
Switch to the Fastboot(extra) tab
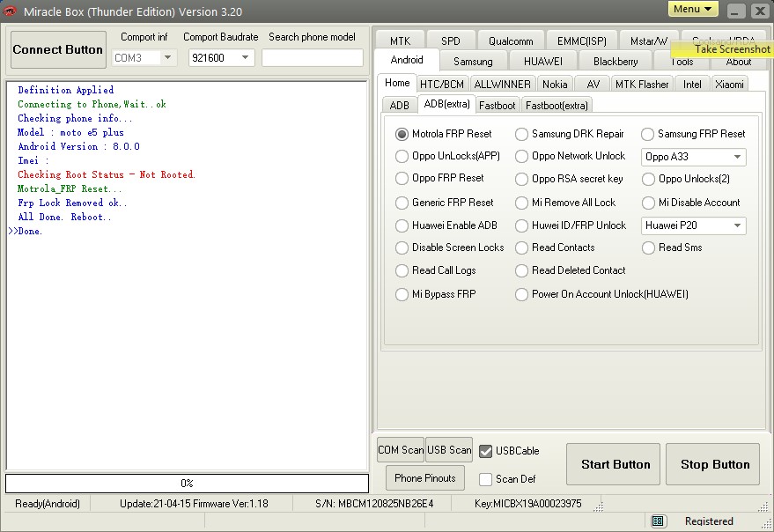coord(557,105)
